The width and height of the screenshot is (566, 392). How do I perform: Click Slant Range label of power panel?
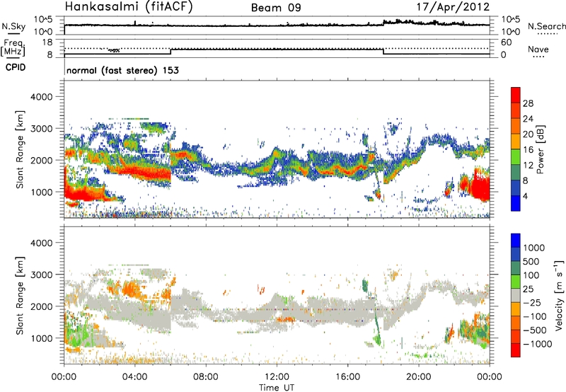tap(20, 149)
